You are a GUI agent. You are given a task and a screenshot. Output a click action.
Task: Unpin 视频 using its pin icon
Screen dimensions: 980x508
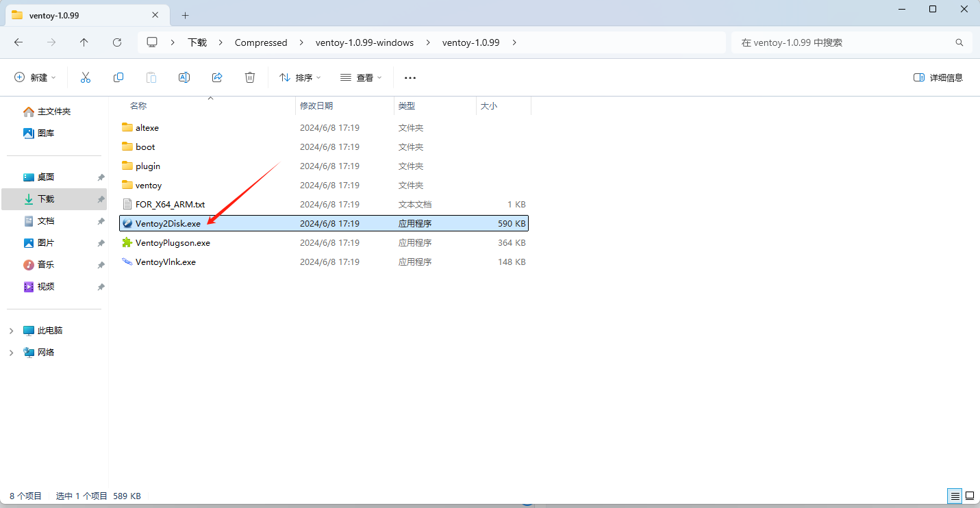[101, 287]
